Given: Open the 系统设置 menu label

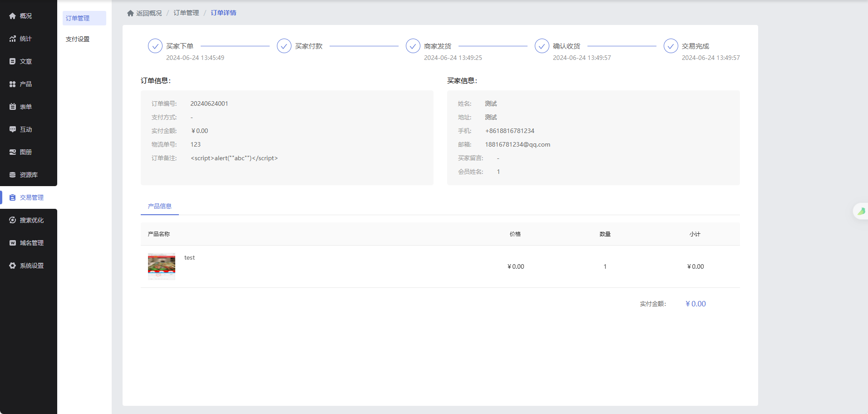Looking at the screenshot, I should coord(32,266).
